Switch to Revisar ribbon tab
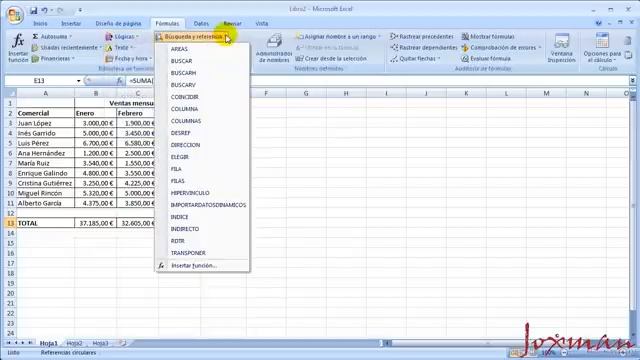Screen dimensions: 640x360 pyautogui.click(x=232, y=24)
